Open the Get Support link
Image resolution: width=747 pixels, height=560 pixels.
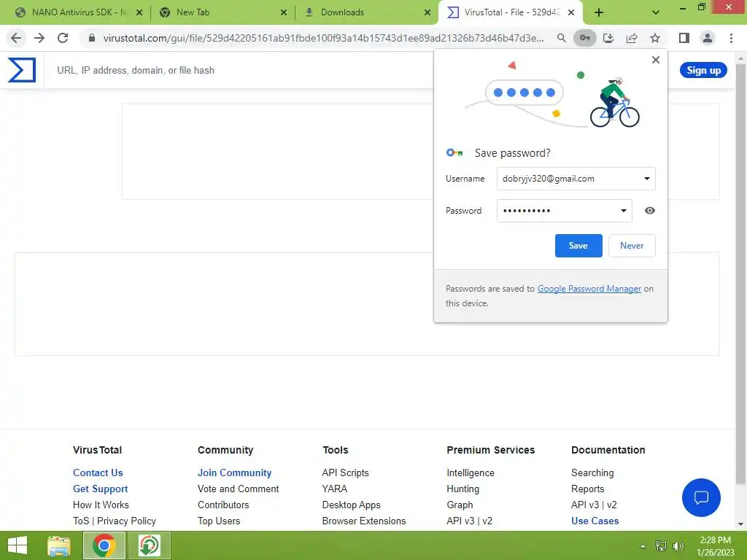101,489
